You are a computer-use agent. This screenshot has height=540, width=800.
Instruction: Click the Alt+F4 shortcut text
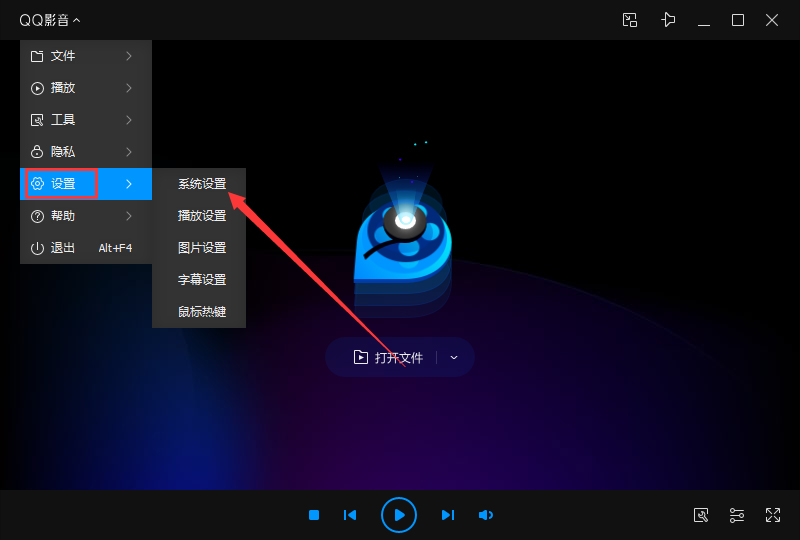(x=115, y=248)
